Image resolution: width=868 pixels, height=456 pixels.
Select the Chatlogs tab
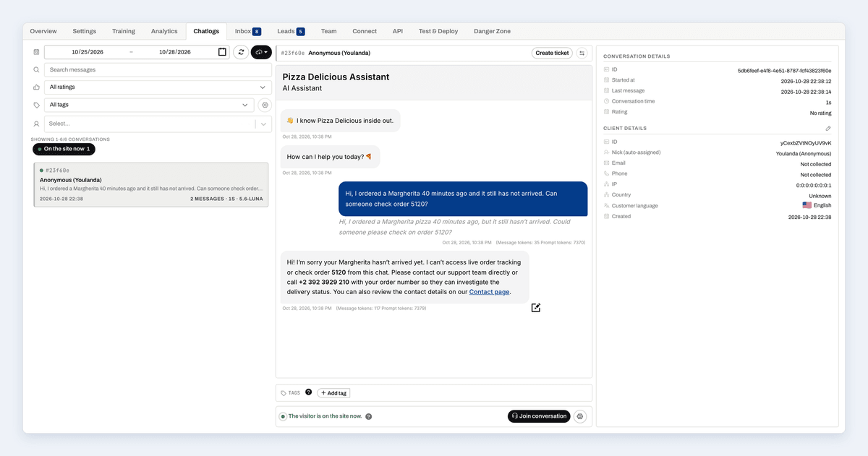pyautogui.click(x=206, y=31)
